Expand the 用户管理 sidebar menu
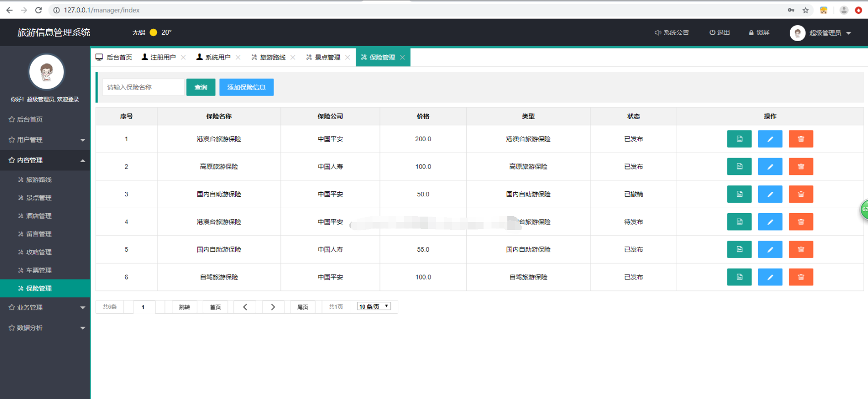Screen dimensions: 868x399 45,140
